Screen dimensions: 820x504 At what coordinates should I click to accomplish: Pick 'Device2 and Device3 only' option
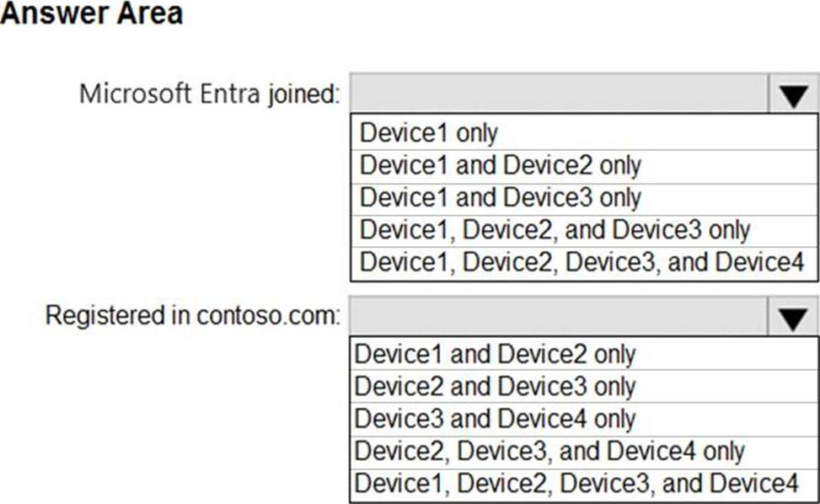pyautogui.click(x=496, y=386)
